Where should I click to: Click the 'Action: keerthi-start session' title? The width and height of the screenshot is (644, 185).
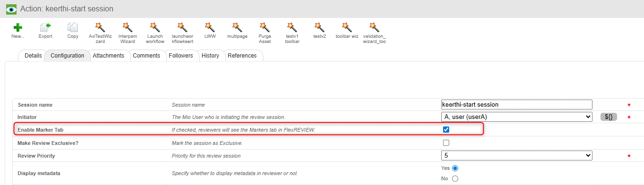coord(67,9)
